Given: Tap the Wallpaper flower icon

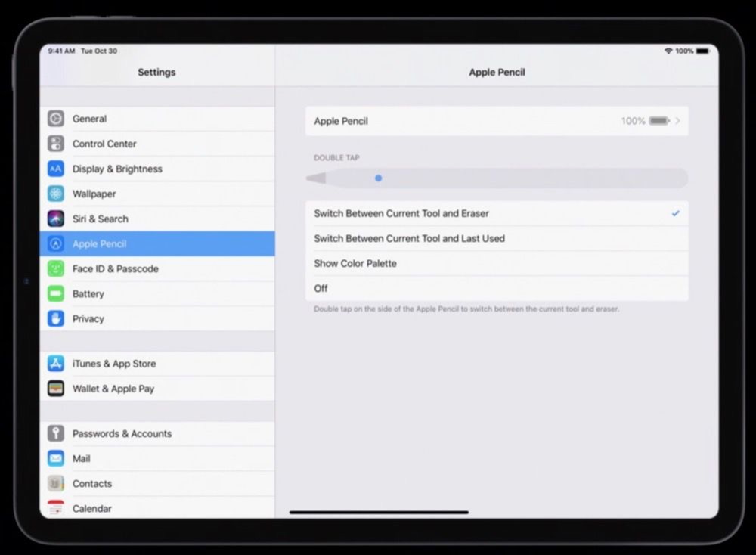Looking at the screenshot, I should [x=55, y=194].
